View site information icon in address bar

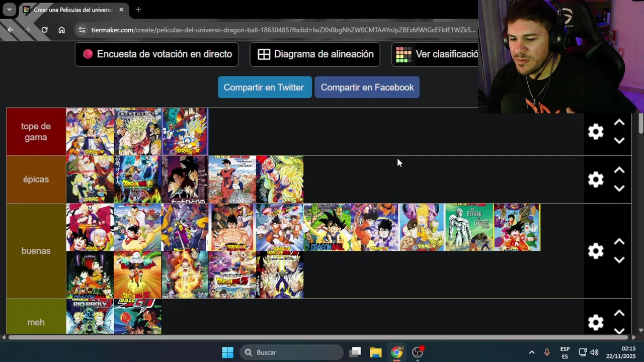click(x=82, y=30)
